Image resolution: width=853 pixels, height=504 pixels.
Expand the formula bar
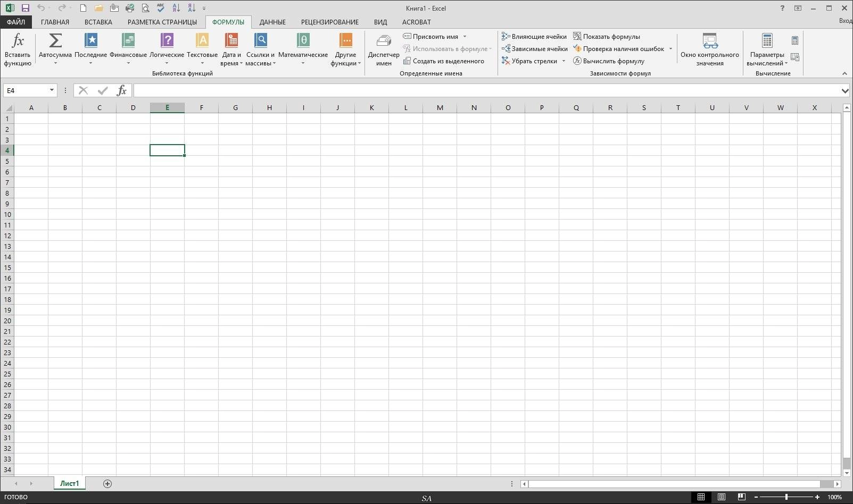[x=845, y=91]
